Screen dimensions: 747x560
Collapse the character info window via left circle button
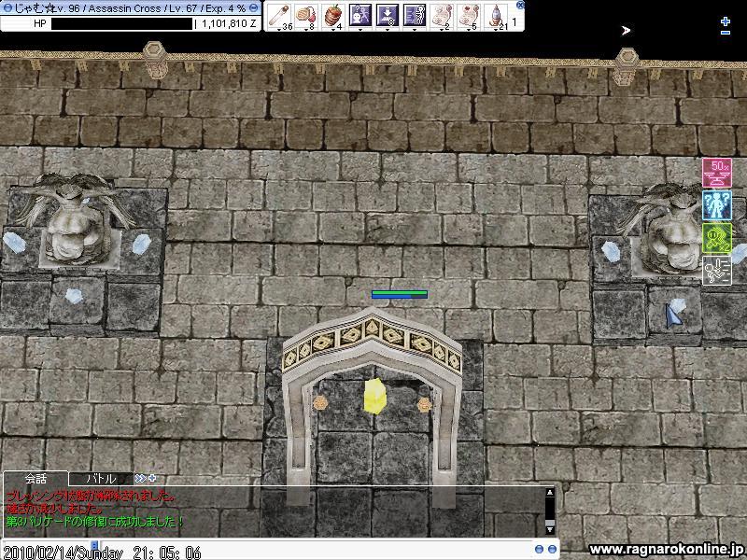7,7
